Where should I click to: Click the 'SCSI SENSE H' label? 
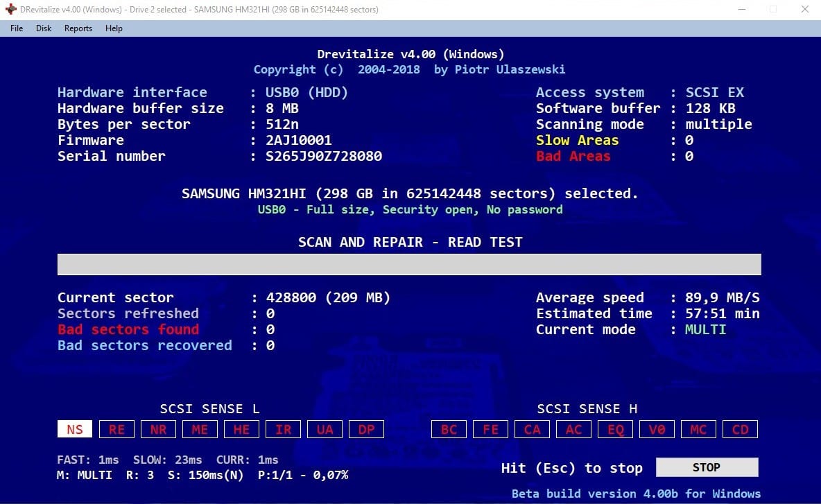click(587, 409)
